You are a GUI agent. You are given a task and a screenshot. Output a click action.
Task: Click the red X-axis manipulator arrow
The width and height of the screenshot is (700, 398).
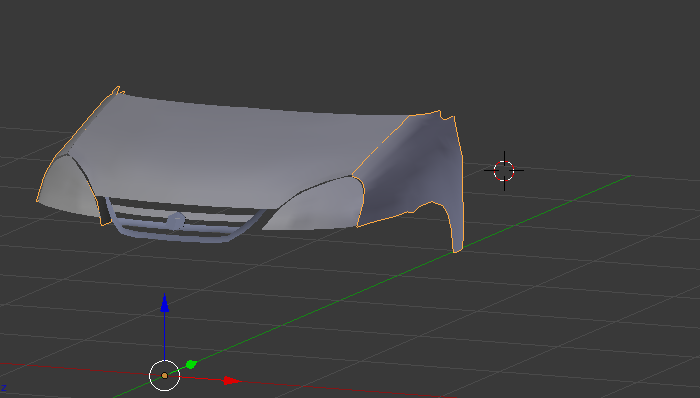(x=232, y=381)
